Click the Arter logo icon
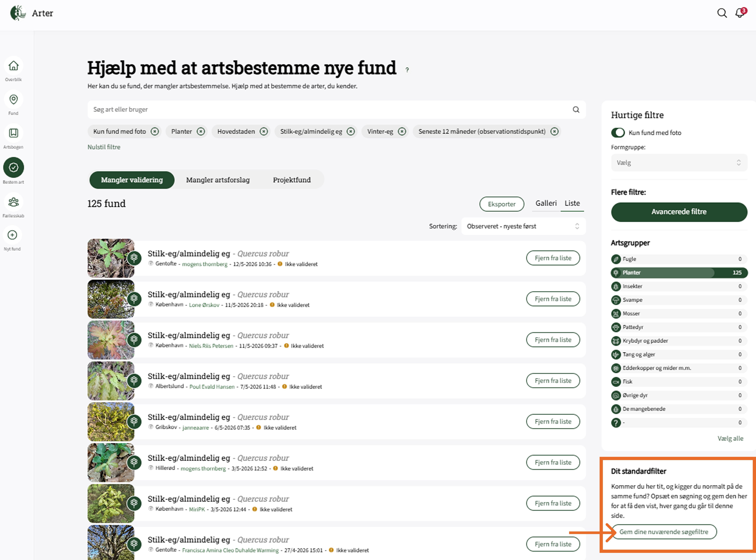 tap(18, 13)
